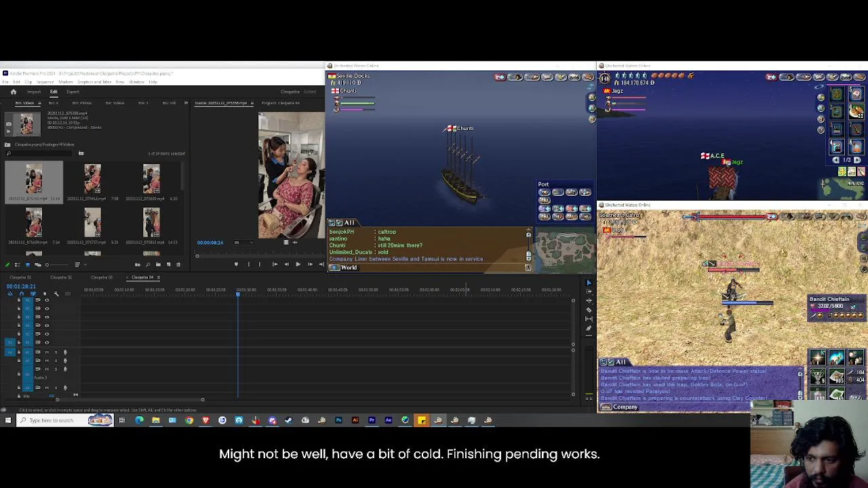This screenshot has width=868, height=488.
Task: Click Go to In in Source monitor
Action: tap(275, 264)
